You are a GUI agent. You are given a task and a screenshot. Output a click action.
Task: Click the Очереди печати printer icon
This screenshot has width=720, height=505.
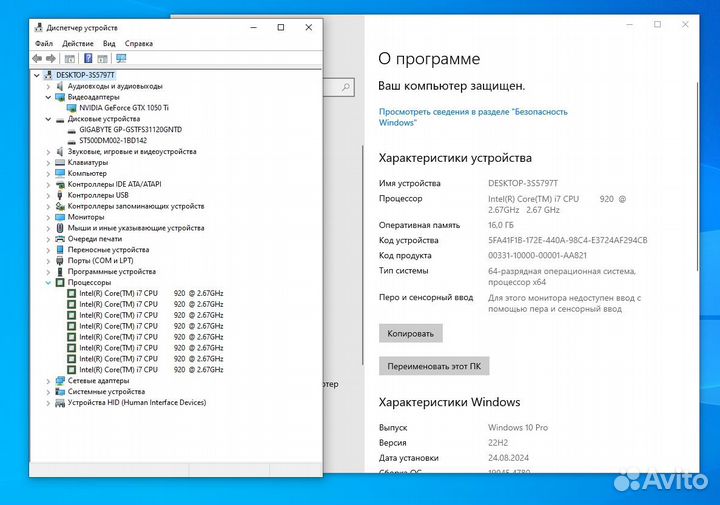tap(60, 239)
